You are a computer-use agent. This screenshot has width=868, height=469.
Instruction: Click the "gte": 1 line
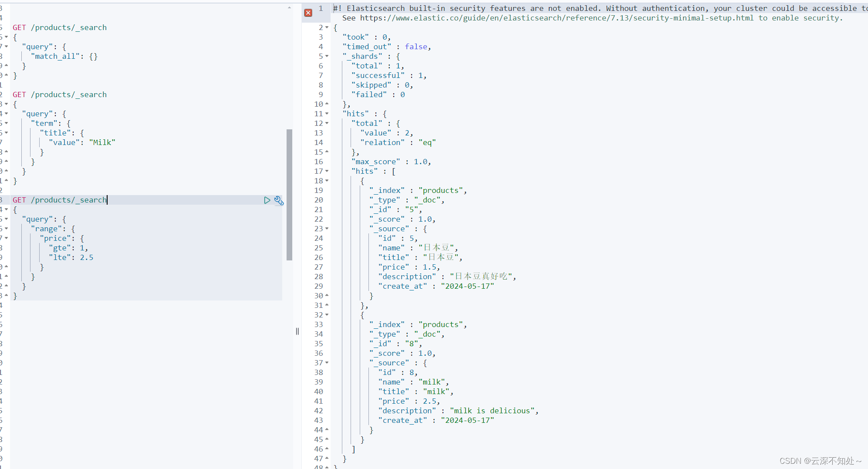pyautogui.click(x=68, y=248)
